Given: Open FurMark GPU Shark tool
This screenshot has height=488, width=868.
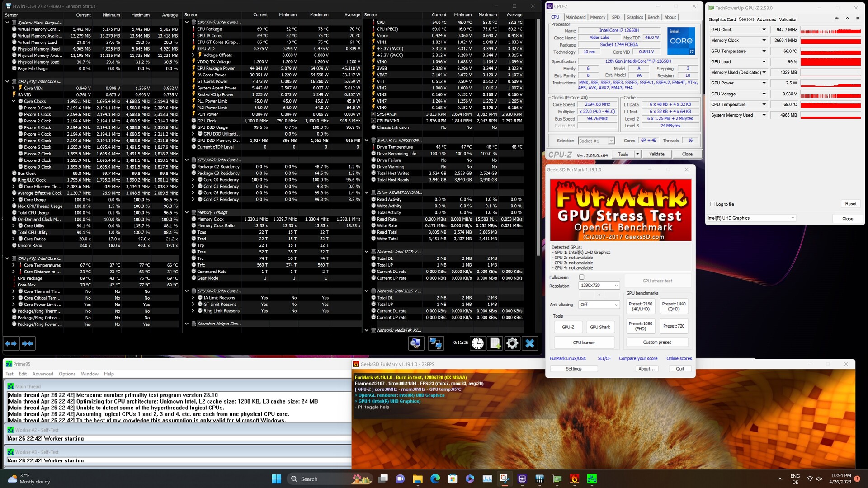Looking at the screenshot, I should click(600, 327).
